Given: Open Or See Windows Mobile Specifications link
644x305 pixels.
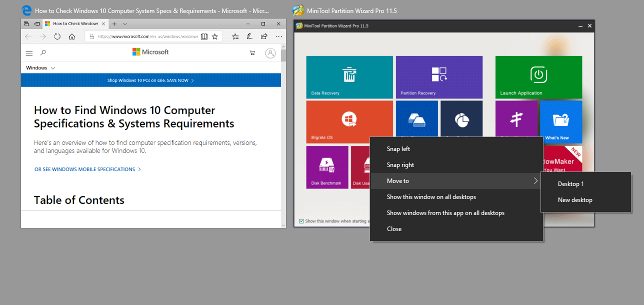Looking at the screenshot, I should point(87,169).
